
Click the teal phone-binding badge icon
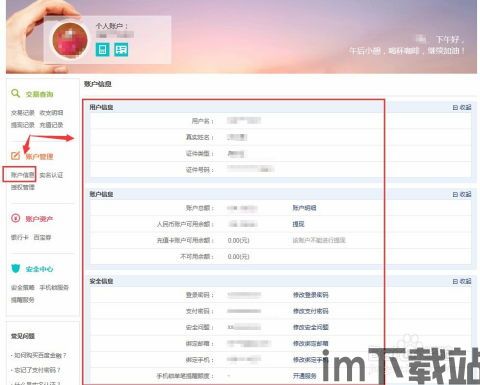pos(103,49)
